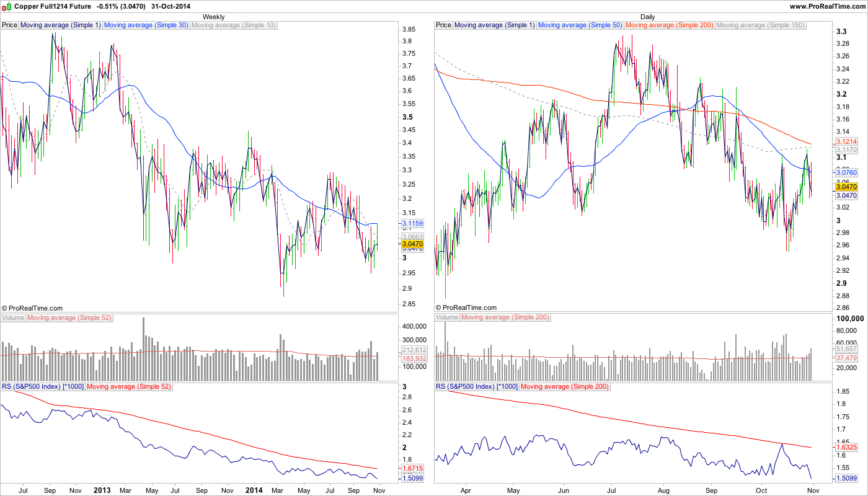The width and height of the screenshot is (868, 496).
Task: Open Moving average (Simple 30) on the Weekly chart
Action: 146,25
